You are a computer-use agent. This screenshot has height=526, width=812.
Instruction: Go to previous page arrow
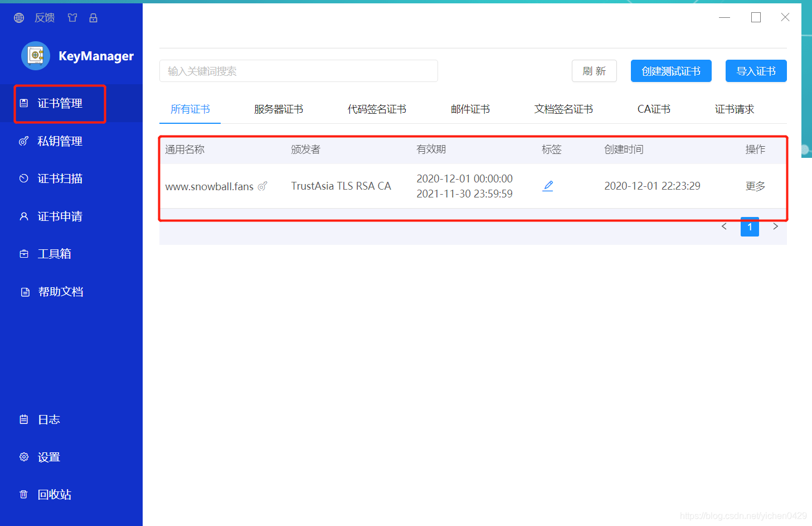tap(724, 226)
